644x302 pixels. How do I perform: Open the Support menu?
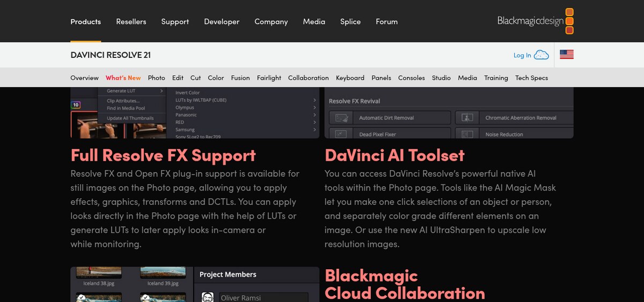click(175, 21)
